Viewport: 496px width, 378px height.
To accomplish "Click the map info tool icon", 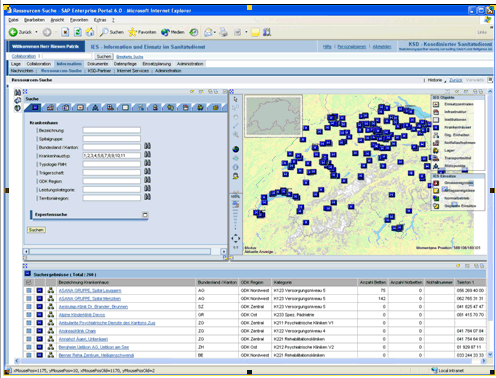I will click(x=236, y=167).
